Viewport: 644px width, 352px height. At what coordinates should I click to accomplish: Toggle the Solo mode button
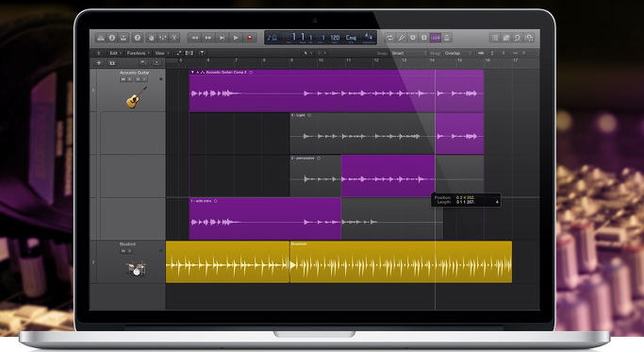click(413, 38)
